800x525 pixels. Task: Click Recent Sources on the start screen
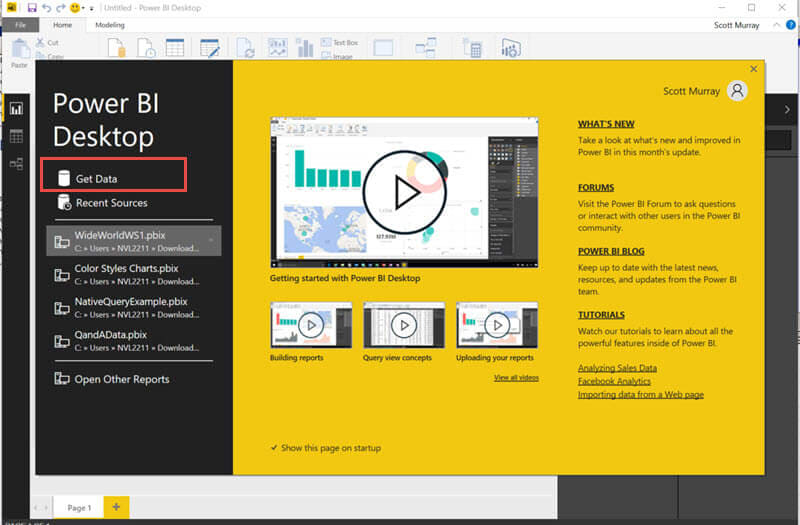click(x=103, y=203)
